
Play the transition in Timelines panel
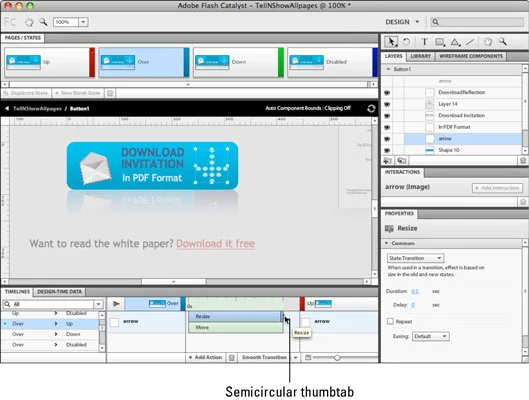point(116,304)
